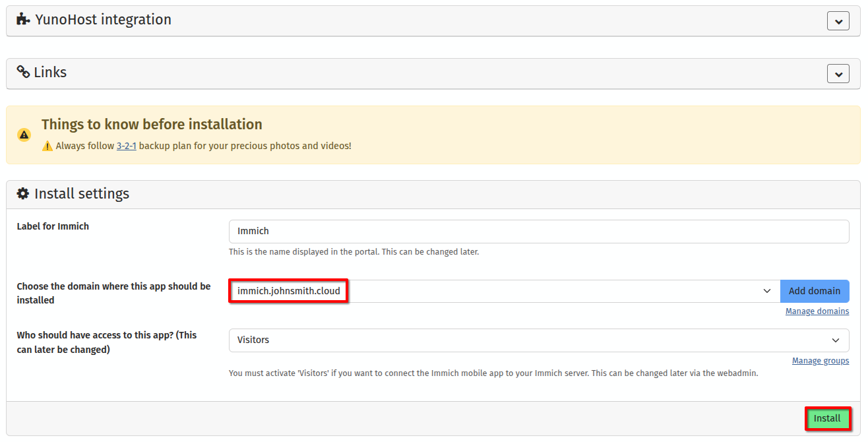Open the domain selection dropdown
Viewport: 868px width, 442px height.
[x=505, y=291]
